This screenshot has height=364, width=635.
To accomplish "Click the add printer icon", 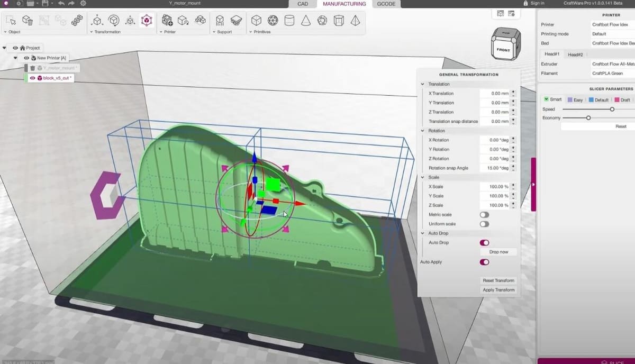I will click(167, 21).
